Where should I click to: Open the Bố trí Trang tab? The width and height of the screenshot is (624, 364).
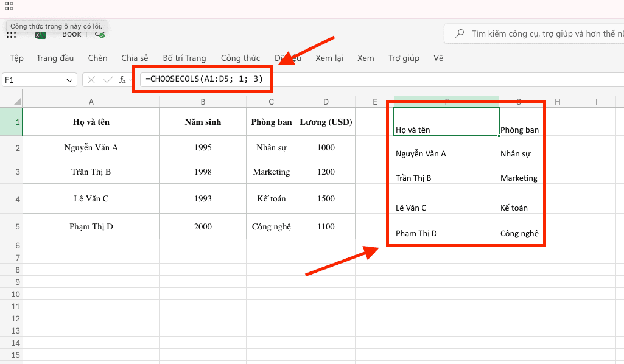pyautogui.click(x=184, y=58)
